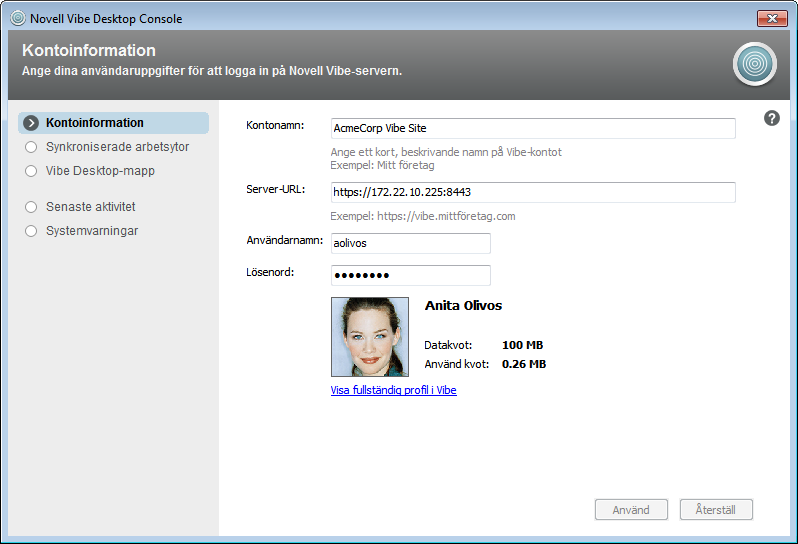Screen dimensions: 798x544
Task: Open Systemvarningar section
Action: click(x=92, y=231)
